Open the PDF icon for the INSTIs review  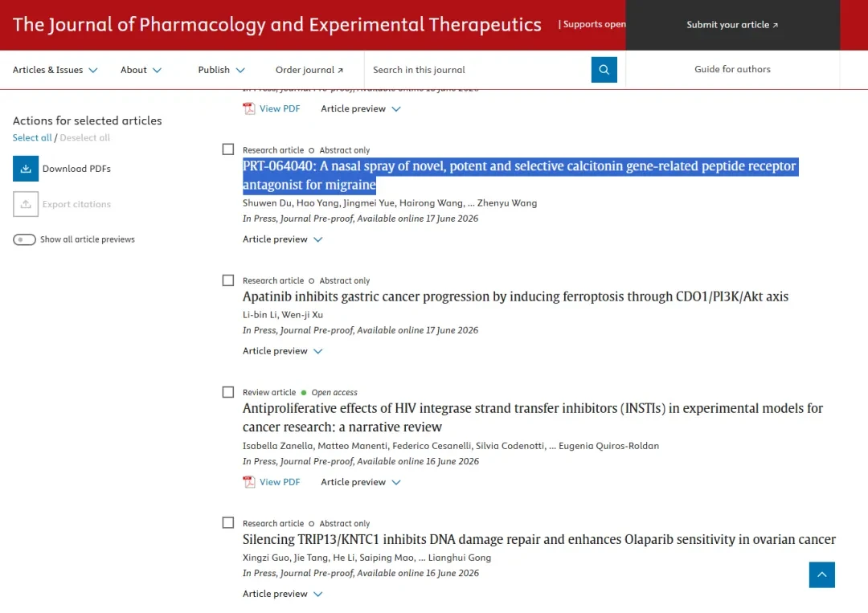[x=249, y=482]
